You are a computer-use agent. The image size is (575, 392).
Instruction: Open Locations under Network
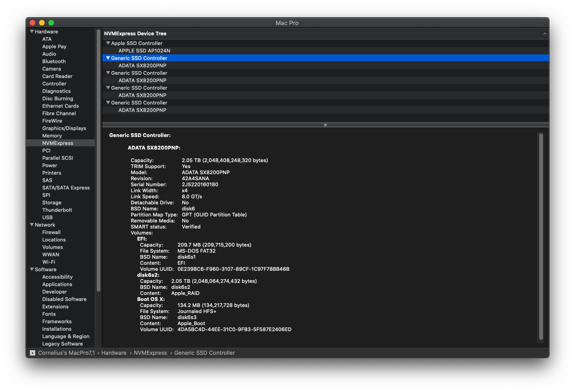pyautogui.click(x=54, y=240)
